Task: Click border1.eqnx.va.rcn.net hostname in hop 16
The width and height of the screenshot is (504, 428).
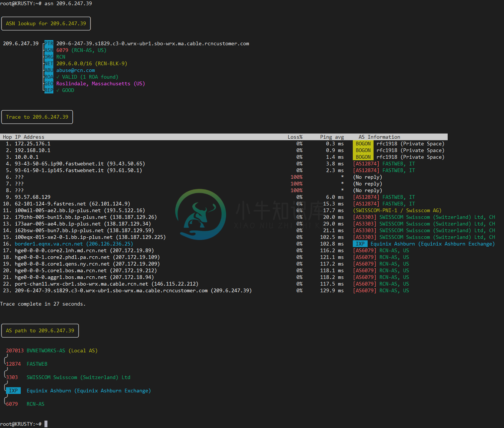Action: [x=49, y=244]
